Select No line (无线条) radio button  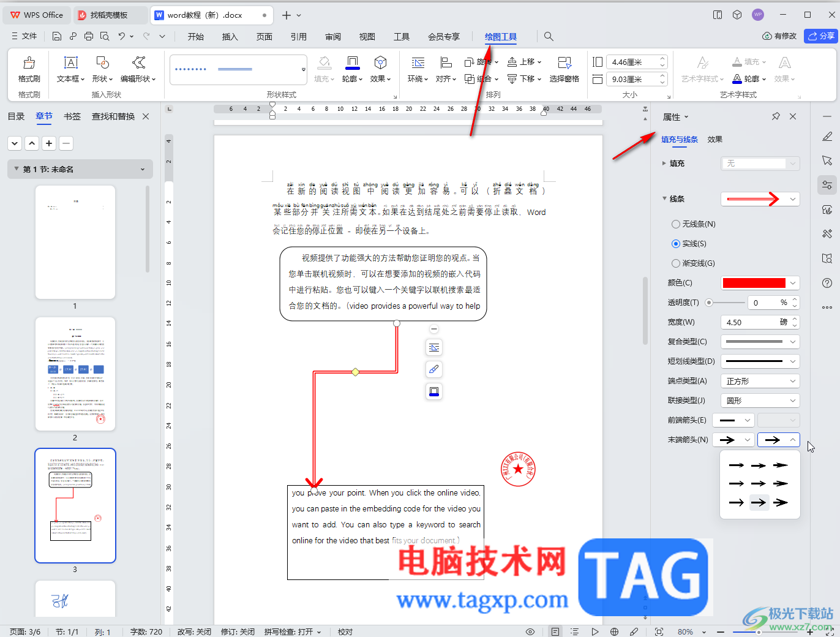[x=676, y=224]
